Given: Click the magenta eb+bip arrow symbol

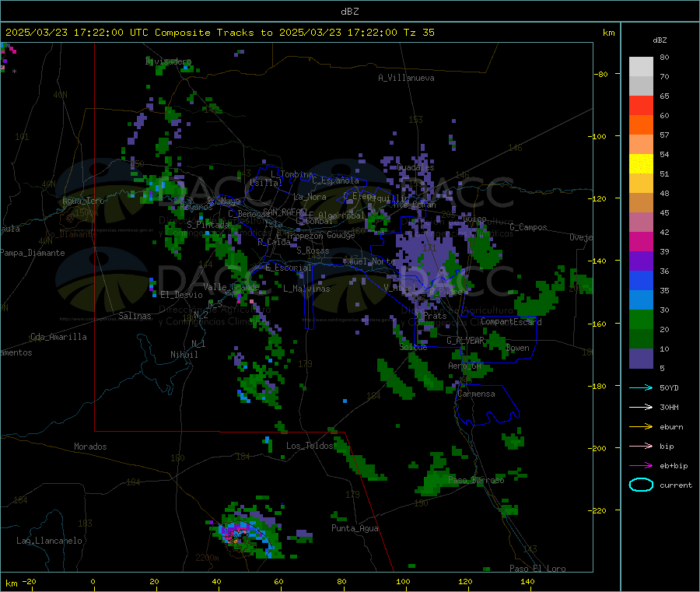Looking at the screenshot, I should (641, 466).
